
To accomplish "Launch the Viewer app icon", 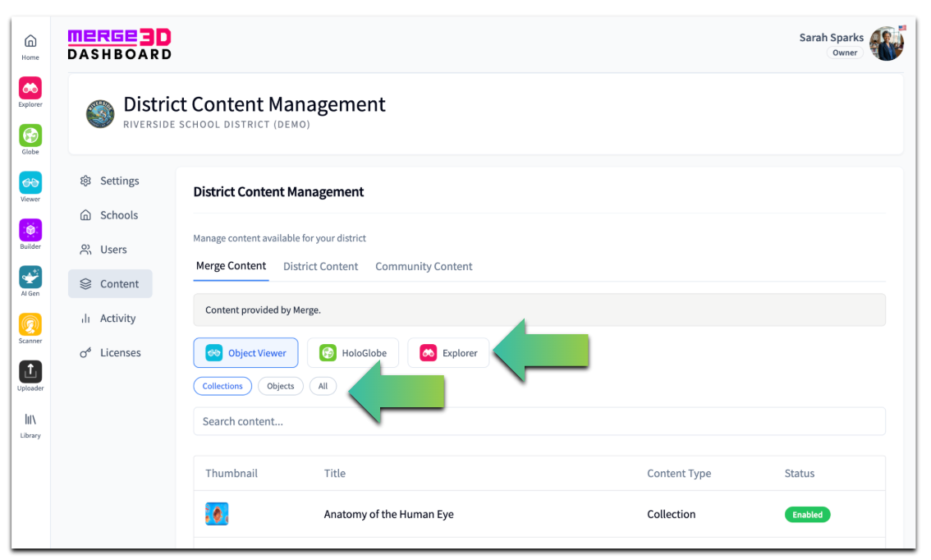I will (x=30, y=183).
